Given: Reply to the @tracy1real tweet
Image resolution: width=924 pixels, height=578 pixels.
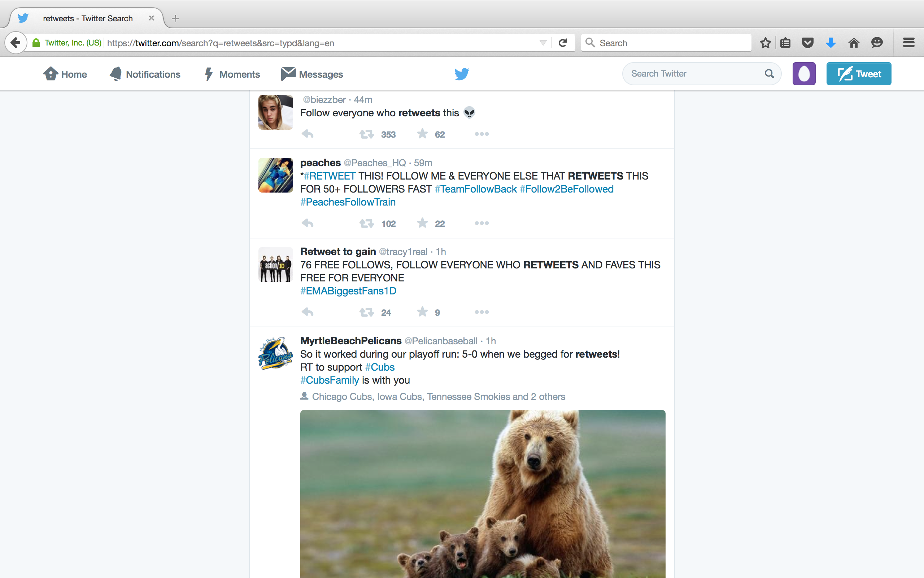Looking at the screenshot, I should point(308,312).
